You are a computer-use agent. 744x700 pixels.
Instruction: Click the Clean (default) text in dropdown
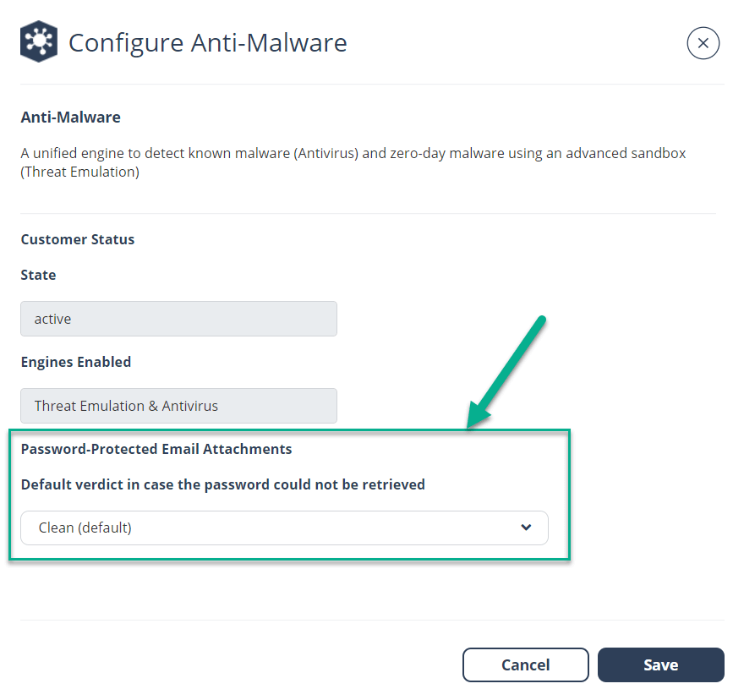click(x=85, y=528)
